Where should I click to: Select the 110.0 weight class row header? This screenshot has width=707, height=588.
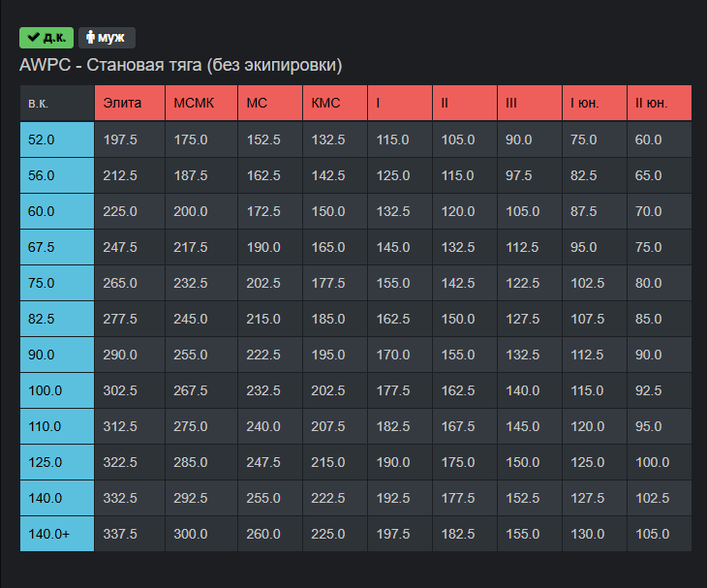tap(57, 426)
